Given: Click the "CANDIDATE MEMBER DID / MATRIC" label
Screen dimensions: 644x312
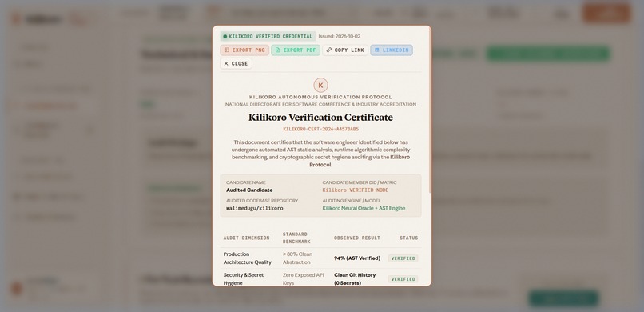Looking at the screenshot, I should point(360,182).
